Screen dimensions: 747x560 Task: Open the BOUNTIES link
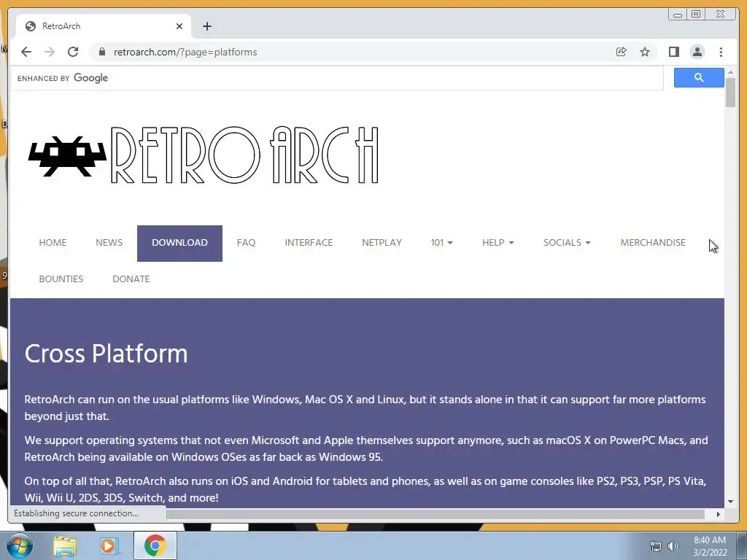pos(61,279)
